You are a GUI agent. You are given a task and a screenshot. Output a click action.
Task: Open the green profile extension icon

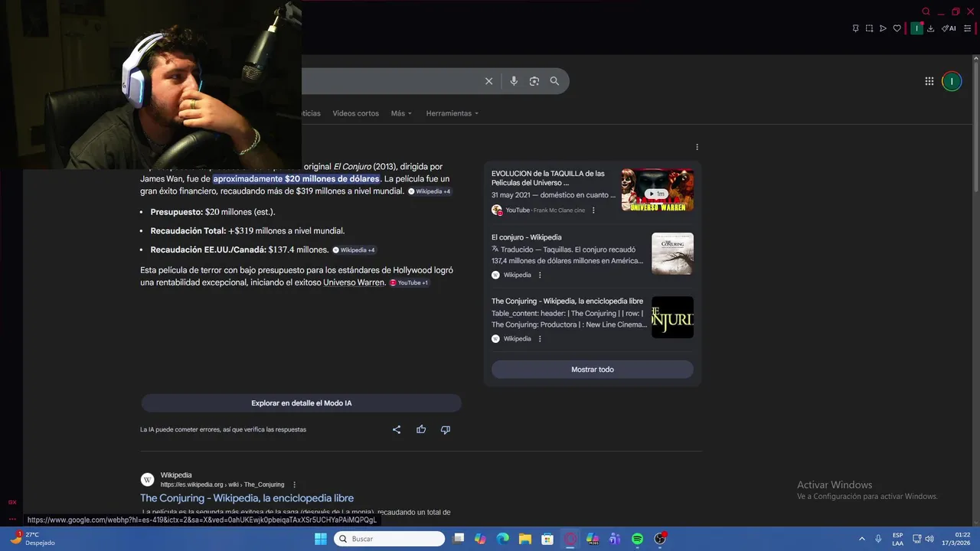click(x=916, y=28)
